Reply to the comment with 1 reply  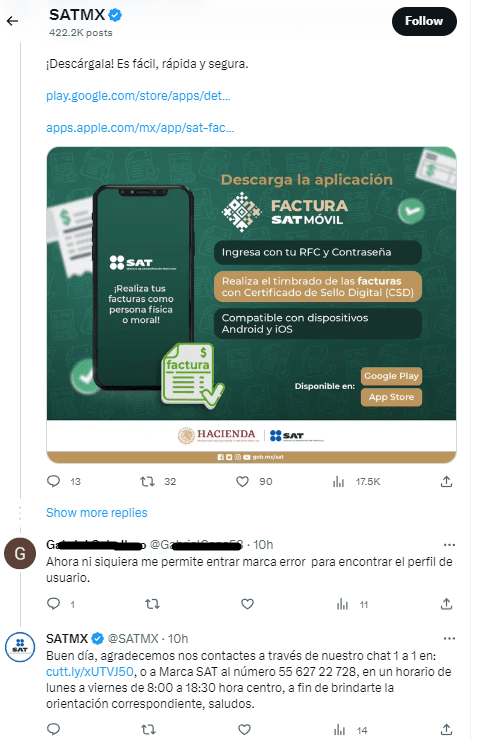coord(53,604)
